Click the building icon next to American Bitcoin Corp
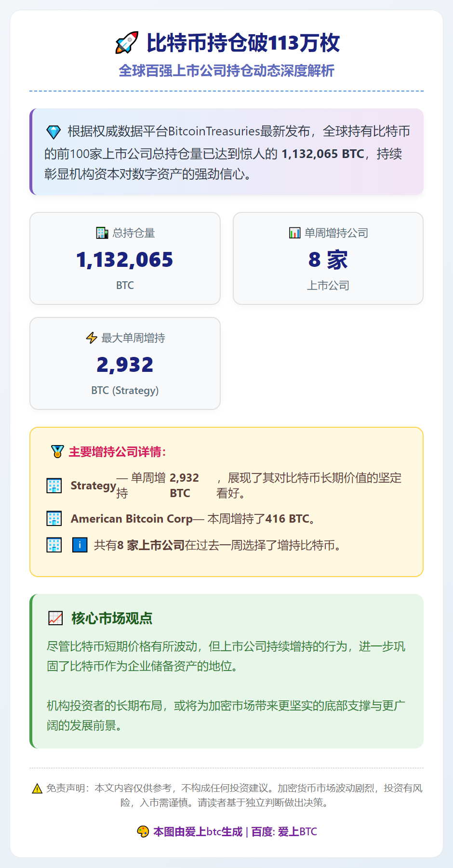 coord(54,519)
